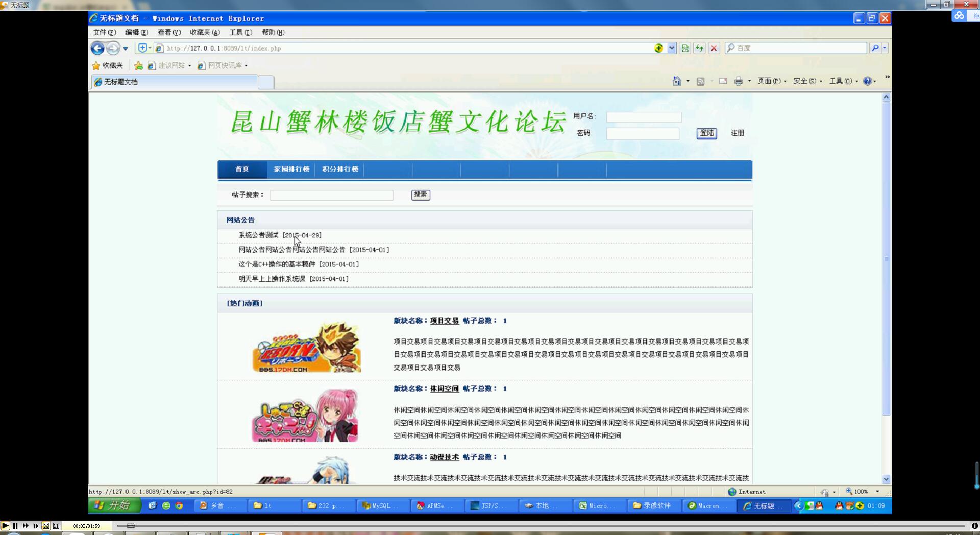
Task: Open the 家园排行榜 navigation tab
Action: tap(291, 169)
